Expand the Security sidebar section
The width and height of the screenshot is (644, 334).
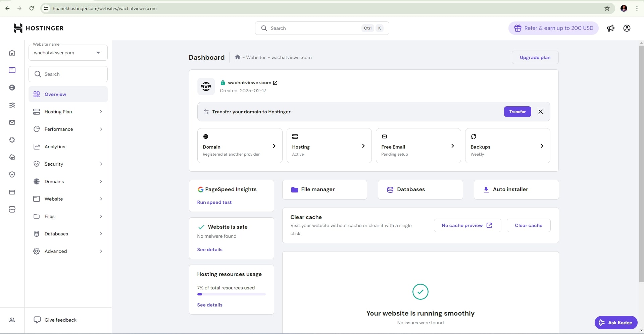tap(68, 164)
